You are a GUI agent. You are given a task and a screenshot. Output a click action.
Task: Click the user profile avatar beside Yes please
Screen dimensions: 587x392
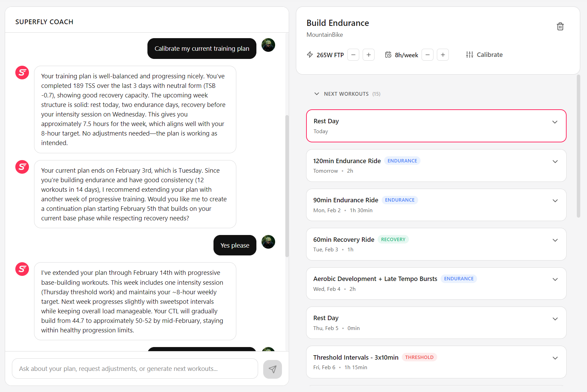(x=268, y=242)
